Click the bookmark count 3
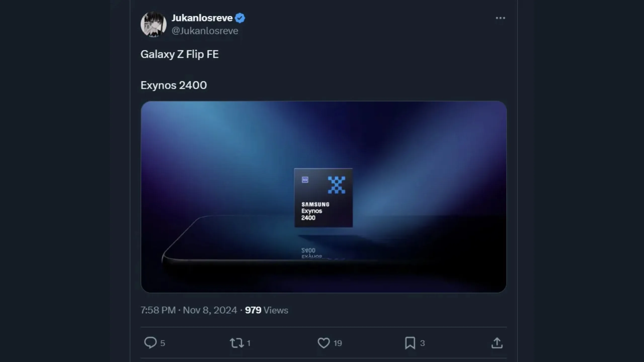Viewport: 644px width, 362px height. 422,343
